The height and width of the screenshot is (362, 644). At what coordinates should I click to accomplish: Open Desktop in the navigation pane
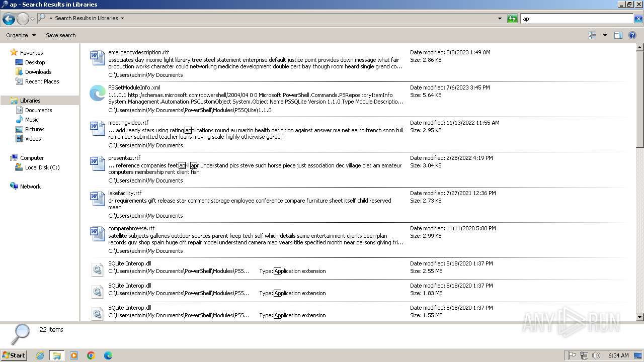(35, 62)
